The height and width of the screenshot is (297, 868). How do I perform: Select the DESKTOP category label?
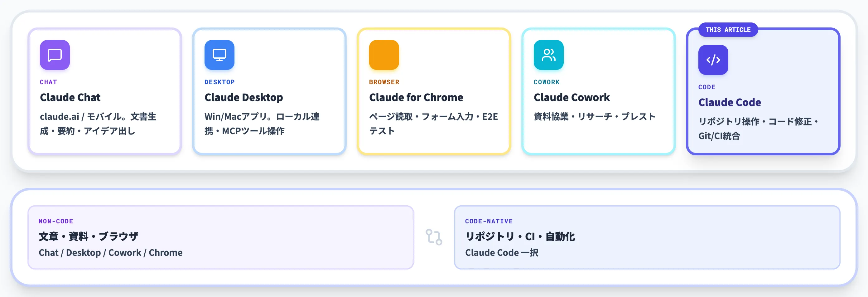[220, 82]
